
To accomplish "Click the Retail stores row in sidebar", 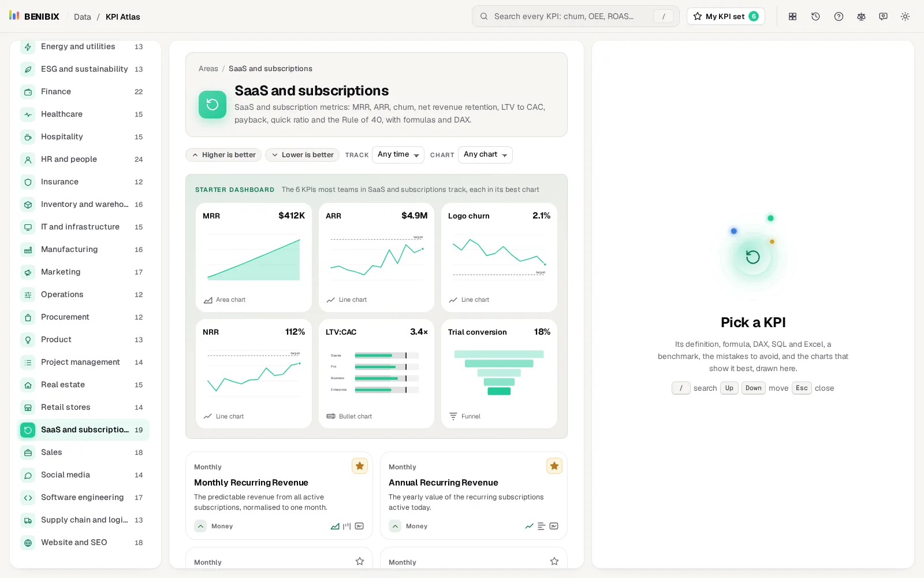I will pos(83,407).
